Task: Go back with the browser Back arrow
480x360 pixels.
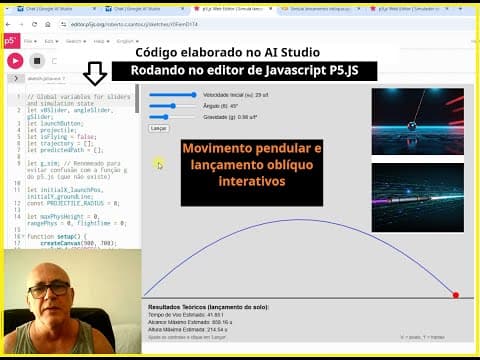Action: [8, 24]
